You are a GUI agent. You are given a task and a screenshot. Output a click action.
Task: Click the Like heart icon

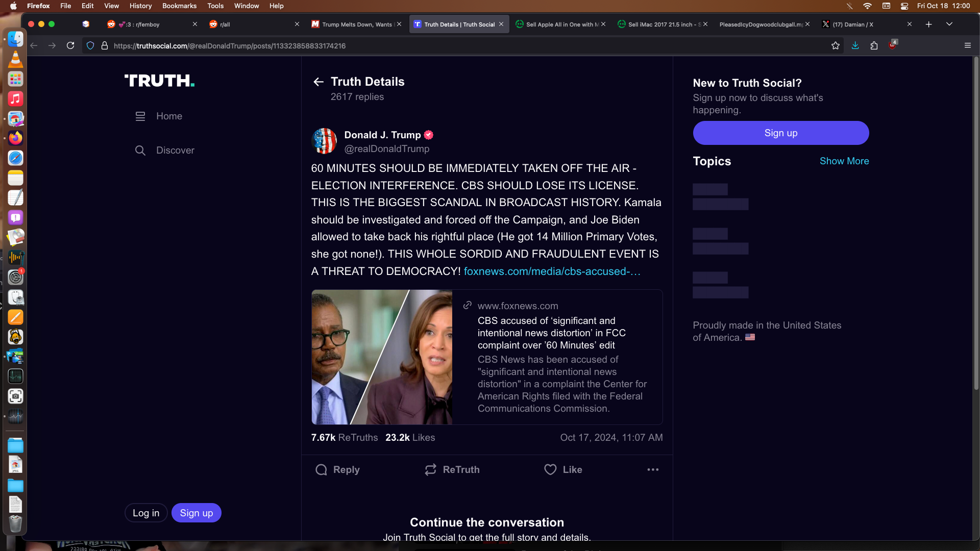coord(550,469)
